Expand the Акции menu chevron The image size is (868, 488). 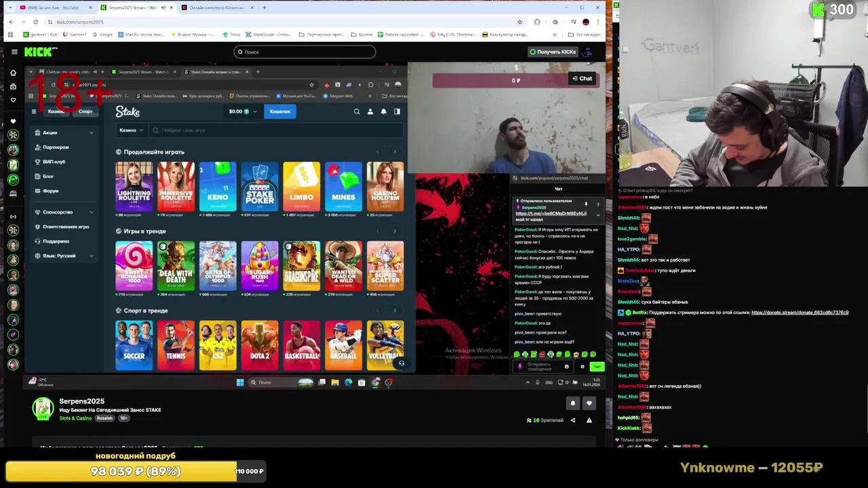[x=92, y=133]
